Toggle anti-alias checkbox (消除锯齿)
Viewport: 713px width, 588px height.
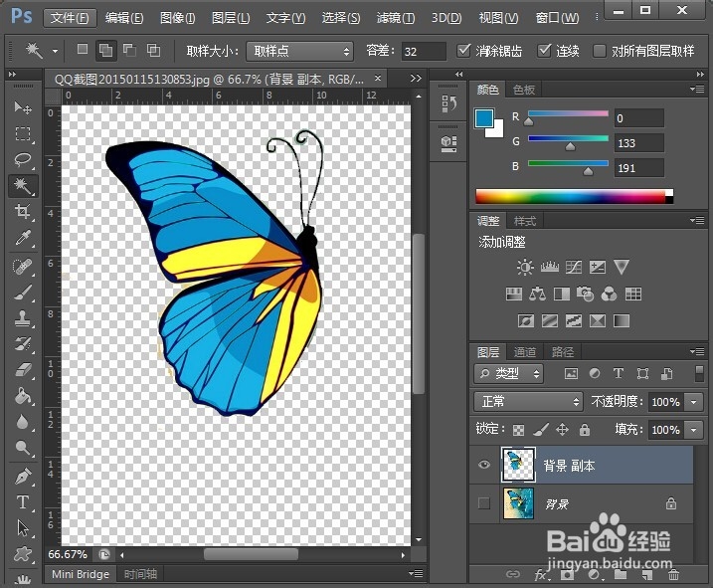coord(463,50)
